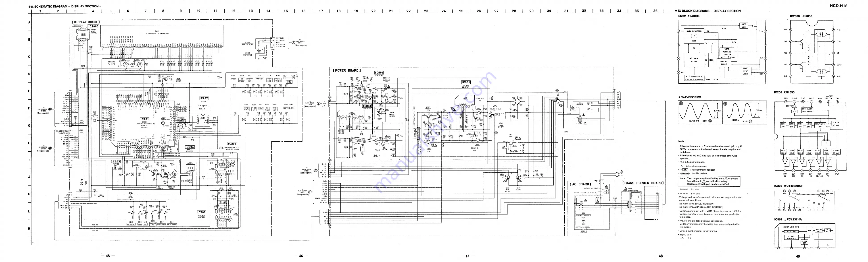
Task: Click the page number '45' footer
Action: tap(108, 256)
